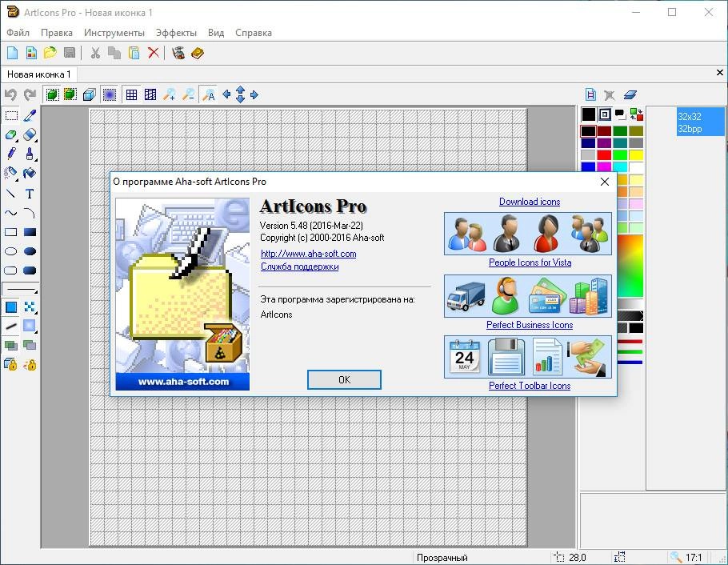728x565 pixels.
Task: Open the line width selector dropdown
Action: (21, 289)
